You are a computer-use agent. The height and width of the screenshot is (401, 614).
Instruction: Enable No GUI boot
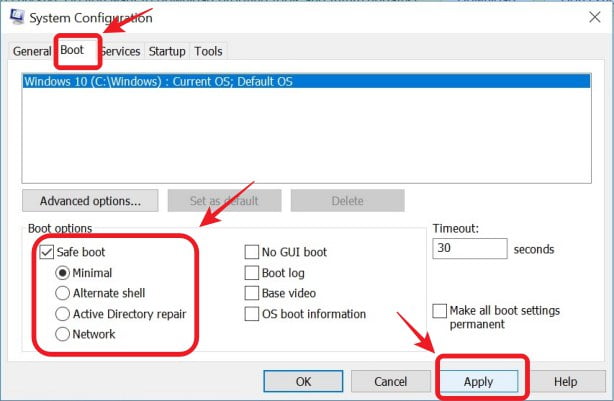point(253,252)
